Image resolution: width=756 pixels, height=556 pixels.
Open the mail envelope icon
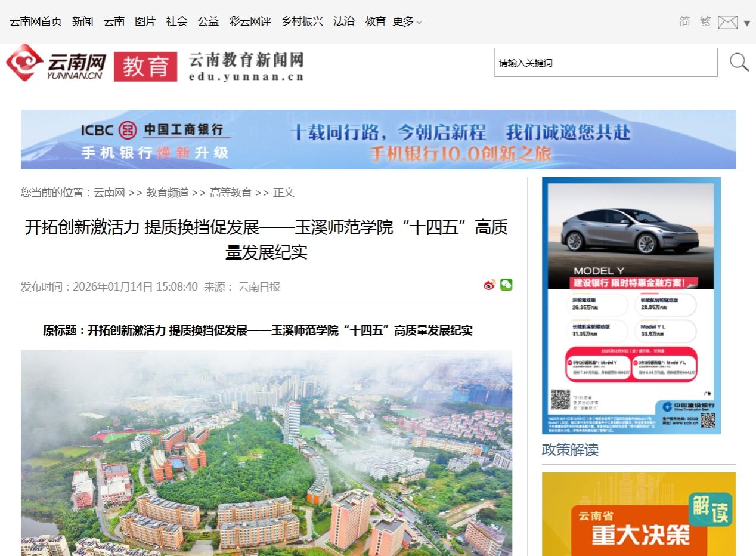coord(727,23)
